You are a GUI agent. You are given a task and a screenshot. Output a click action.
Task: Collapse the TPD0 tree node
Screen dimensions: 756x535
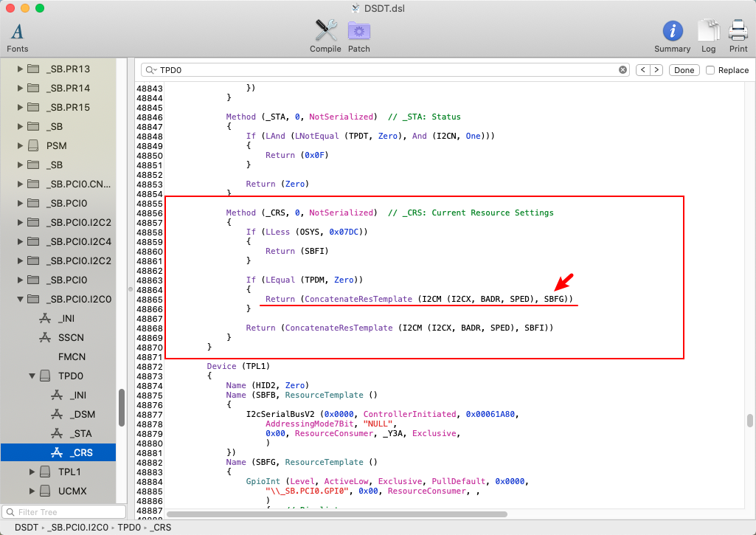tap(33, 376)
